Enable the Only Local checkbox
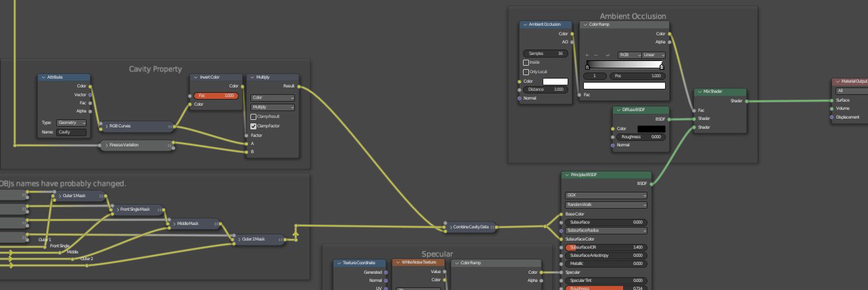Viewport: 868px width, 290px height. 526,72
